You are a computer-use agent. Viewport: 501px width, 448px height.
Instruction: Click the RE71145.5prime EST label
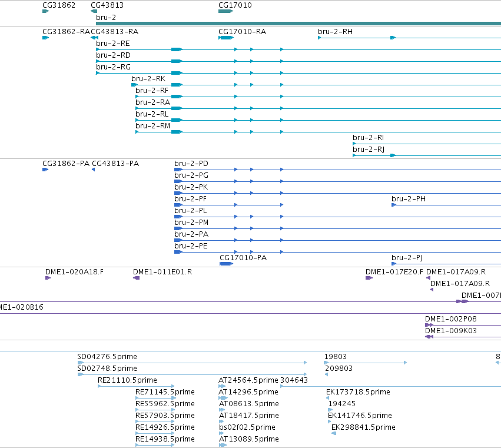point(165,392)
